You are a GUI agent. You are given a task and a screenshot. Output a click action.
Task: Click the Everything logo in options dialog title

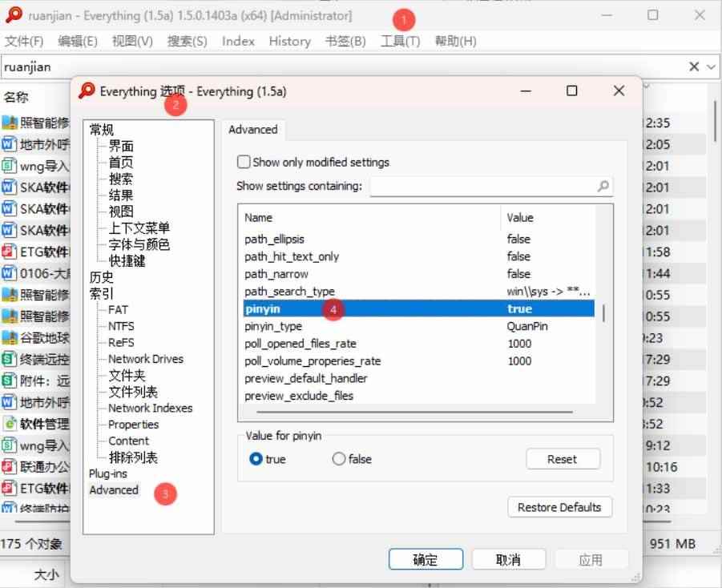(x=87, y=91)
